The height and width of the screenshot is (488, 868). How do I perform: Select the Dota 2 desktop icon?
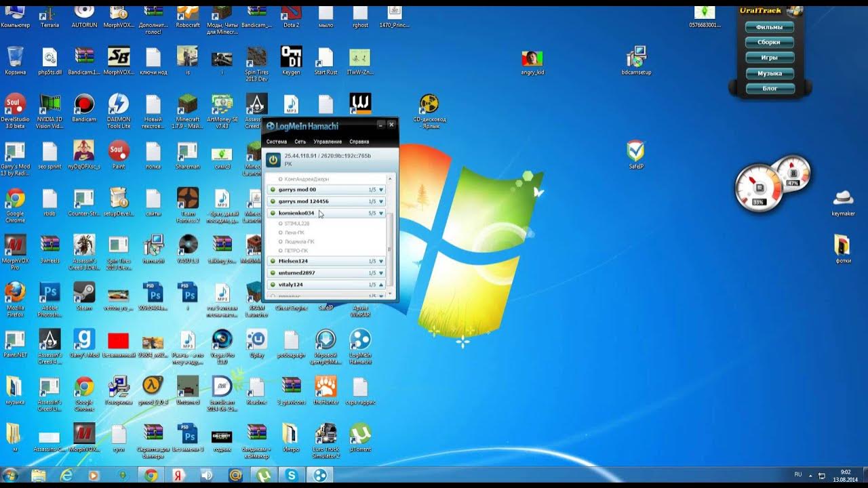pyautogui.click(x=291, y=16)
